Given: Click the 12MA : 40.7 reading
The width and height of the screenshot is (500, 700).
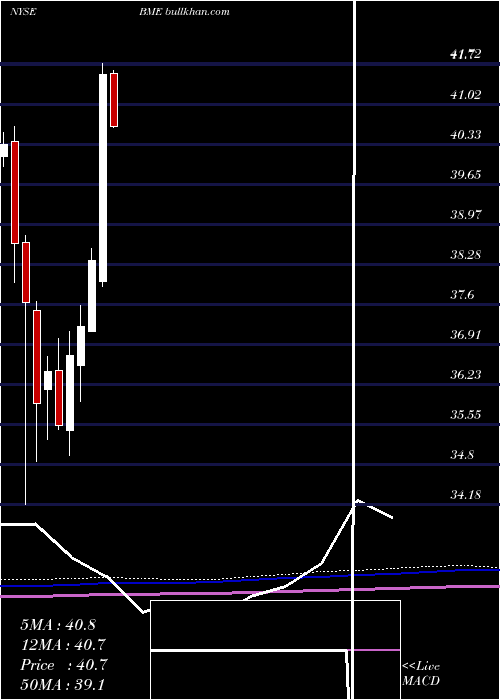Looking at the screenshot, I should click(x=63, y=645).
